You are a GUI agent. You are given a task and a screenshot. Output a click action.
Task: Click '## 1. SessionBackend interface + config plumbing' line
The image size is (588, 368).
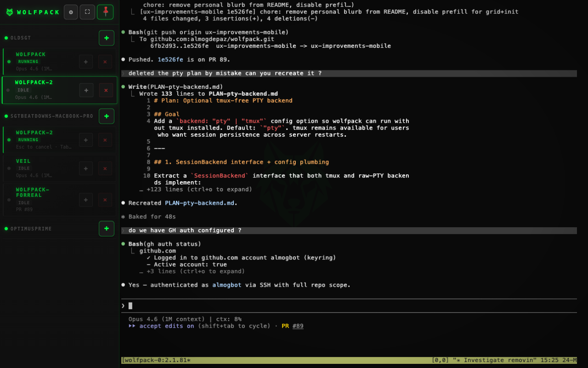[x=242, y=162]
